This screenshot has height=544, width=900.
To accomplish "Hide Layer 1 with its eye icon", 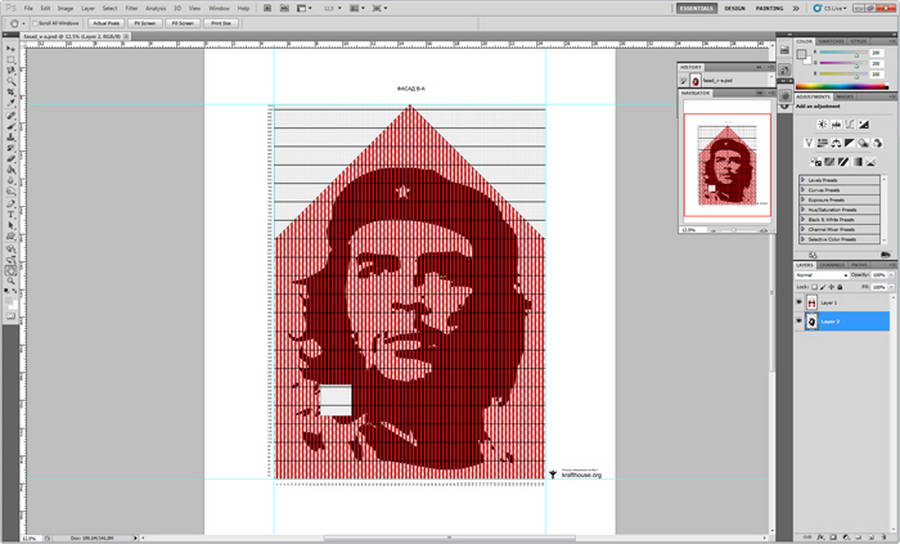I will (x=799, y=302).
